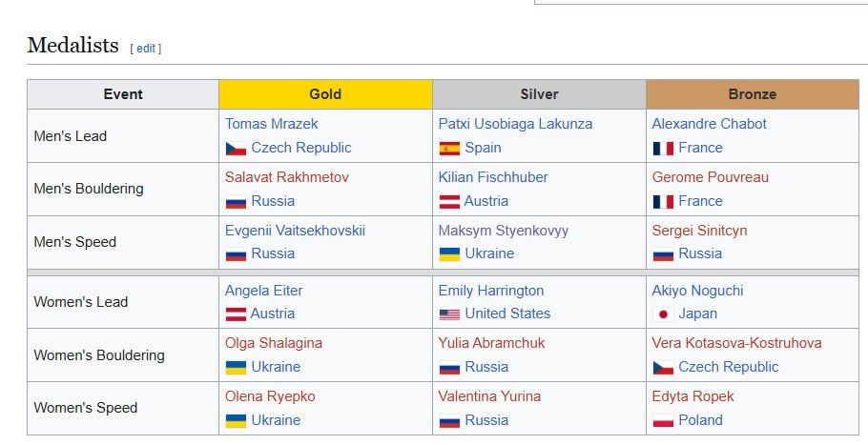Open the Edyta Ropek link
Image resolution: width=868 pixels, height=445 pixels.
click(x=693, y=396)
